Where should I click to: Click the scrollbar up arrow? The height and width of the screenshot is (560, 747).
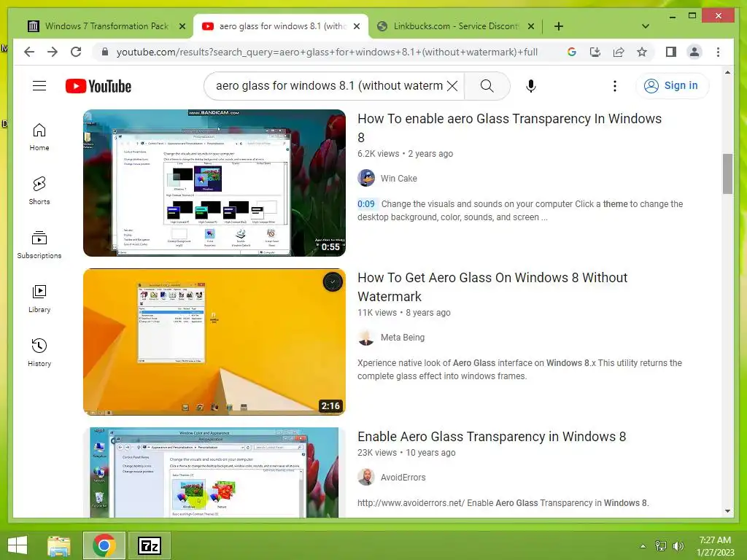tap(727, 73)
